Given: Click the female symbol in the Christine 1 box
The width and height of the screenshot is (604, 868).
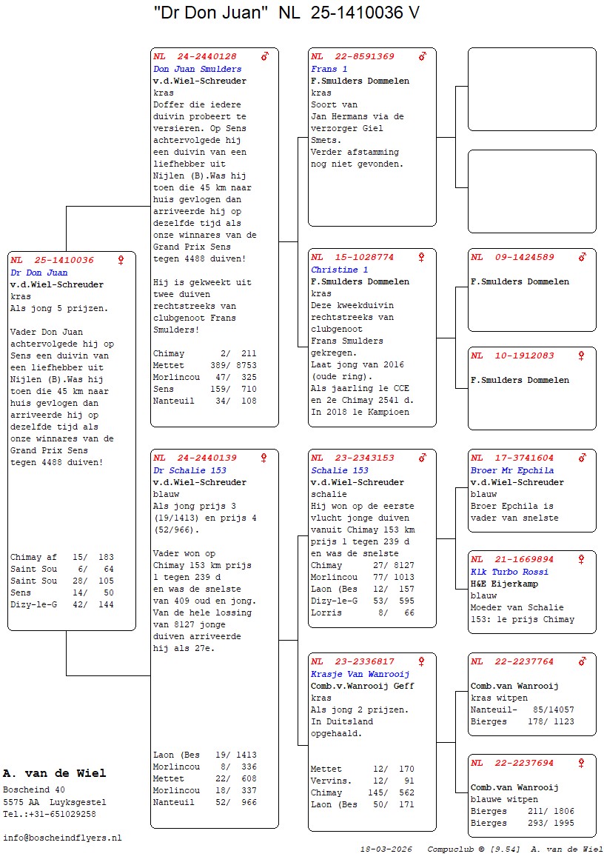Looking at the screenshot, I should click(422, 257).
